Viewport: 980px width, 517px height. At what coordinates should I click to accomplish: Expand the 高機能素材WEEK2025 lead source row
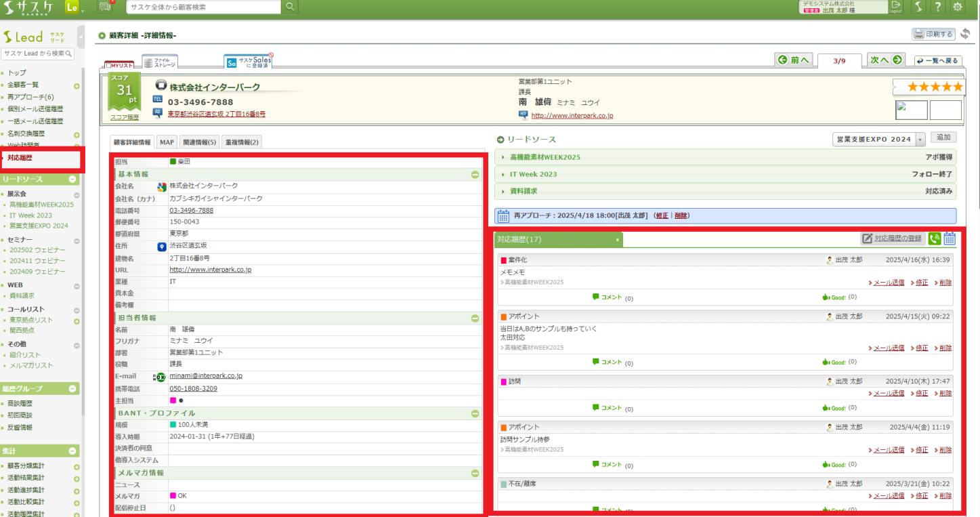point(725,157)
